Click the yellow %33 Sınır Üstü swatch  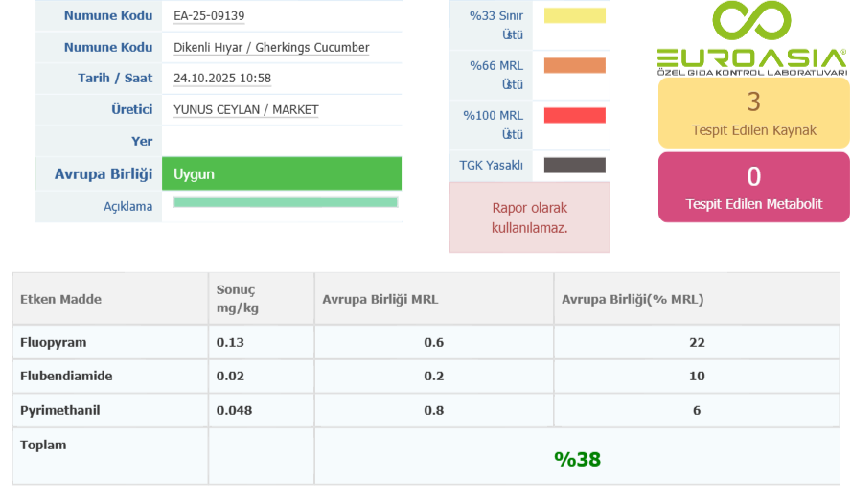pos(575,15)
